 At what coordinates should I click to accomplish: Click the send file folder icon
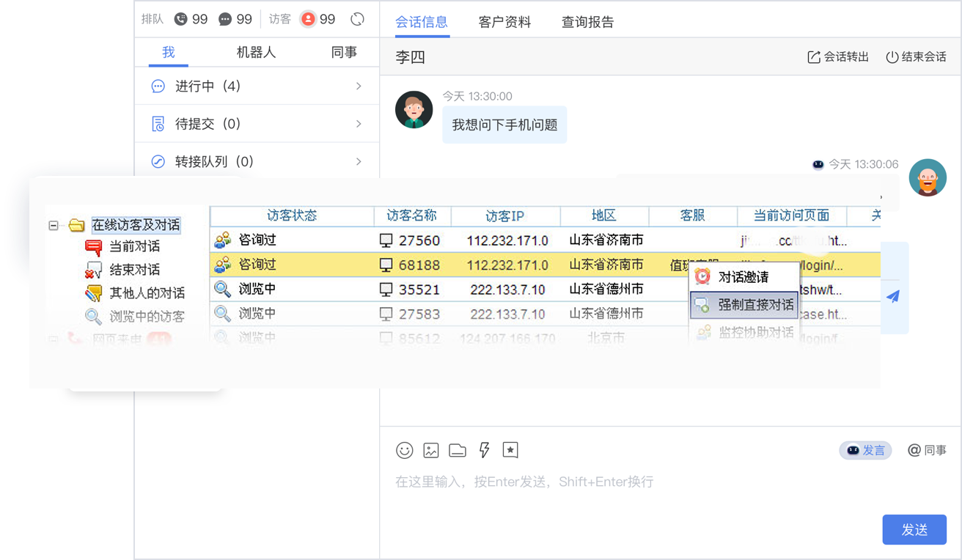click(x=458, y=450)
